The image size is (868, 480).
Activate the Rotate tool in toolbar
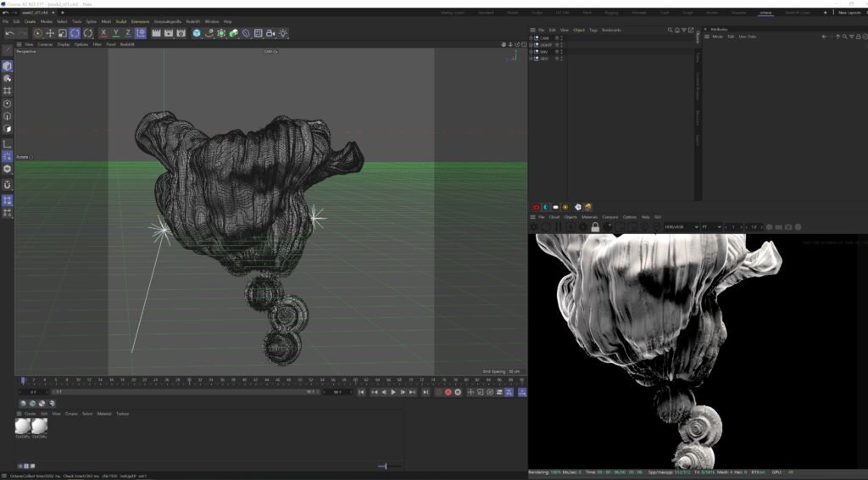pyautogui.click(x=75, y=33)
